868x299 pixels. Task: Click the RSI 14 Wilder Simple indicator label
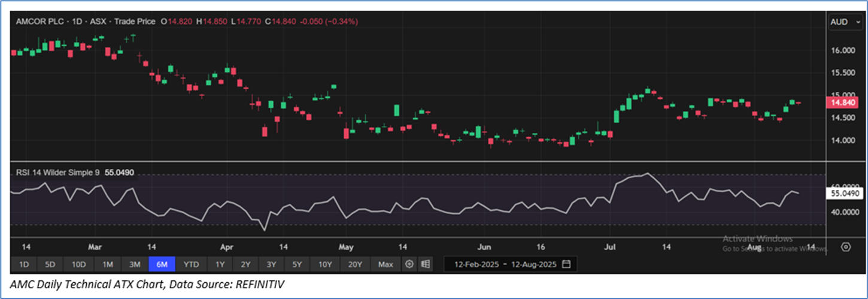(x=57, y=173)
